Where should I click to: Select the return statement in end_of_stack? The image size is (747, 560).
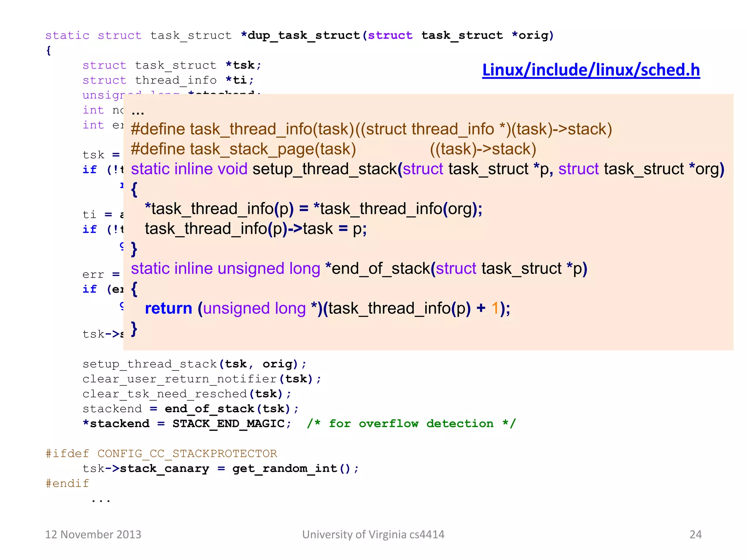(328, 308)
